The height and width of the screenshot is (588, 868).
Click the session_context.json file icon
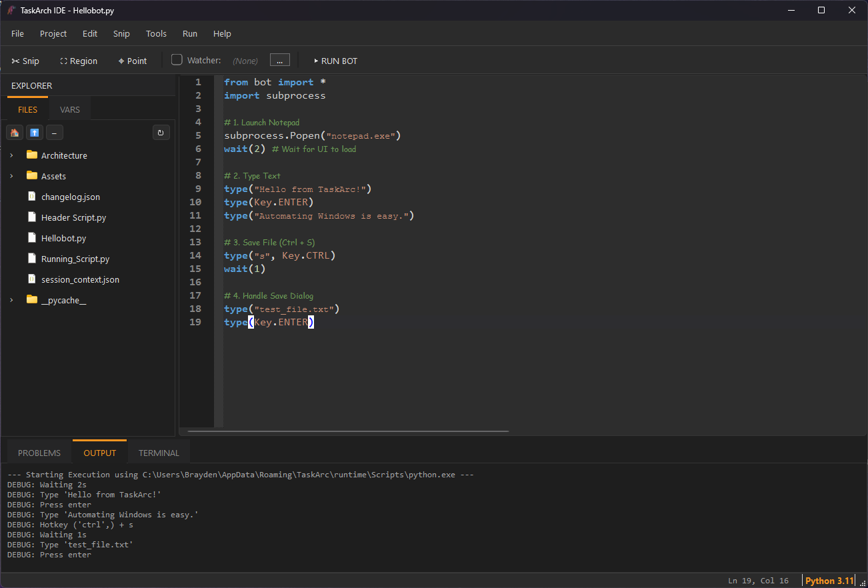click(x=32, y=279)
